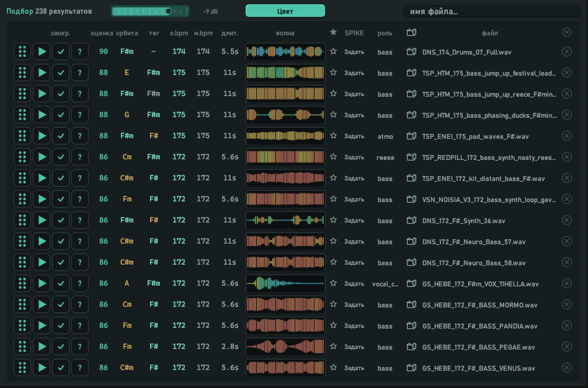Sort by the оценка column header

(x=102, y=33)
